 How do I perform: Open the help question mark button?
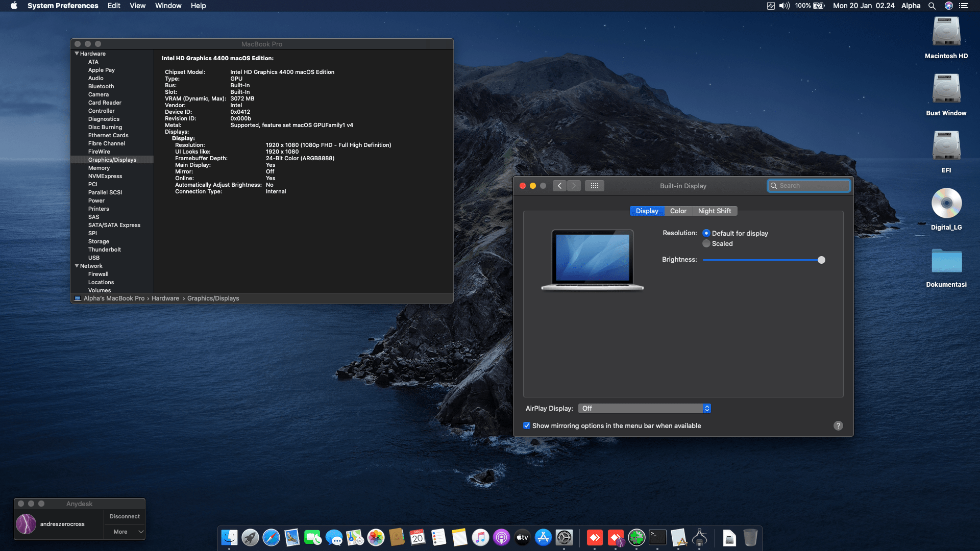coord(838,425)
